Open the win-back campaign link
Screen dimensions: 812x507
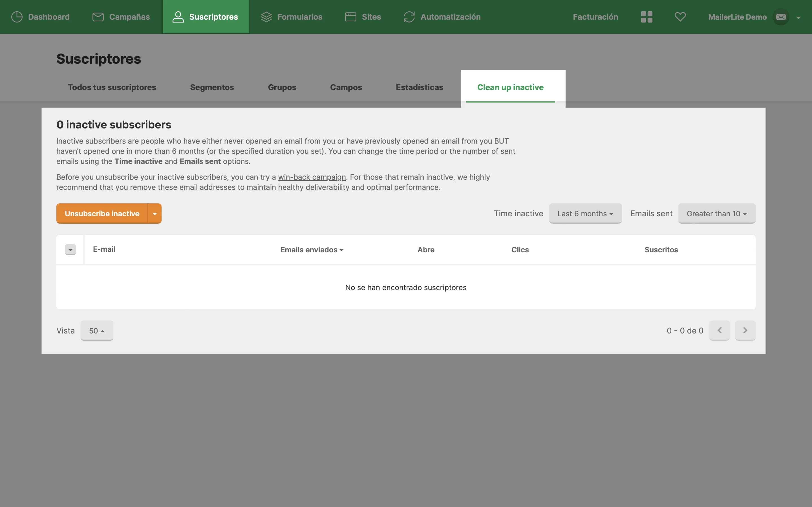[x=312, y=177]
